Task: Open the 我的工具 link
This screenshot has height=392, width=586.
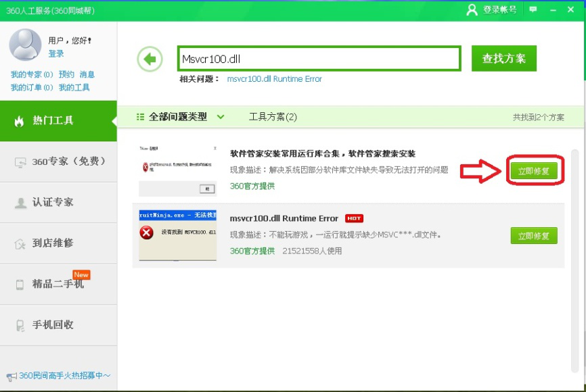Action: tap(74, 87)
